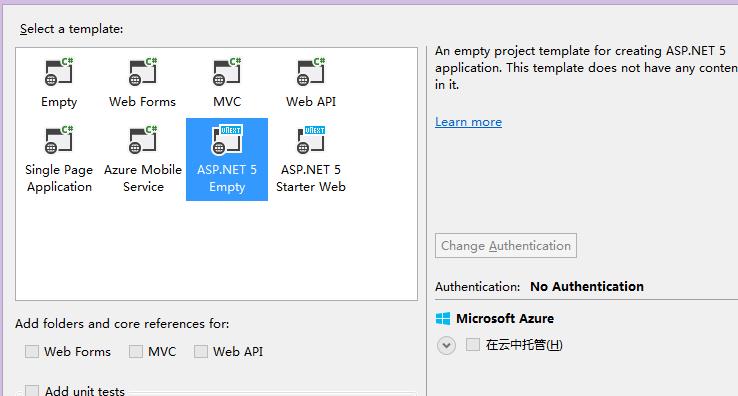This screenshot has height=396, width=738.
Task: Toggle the 在云中托管 host in cloud checkbox
Action: click(x=473, y=344)
